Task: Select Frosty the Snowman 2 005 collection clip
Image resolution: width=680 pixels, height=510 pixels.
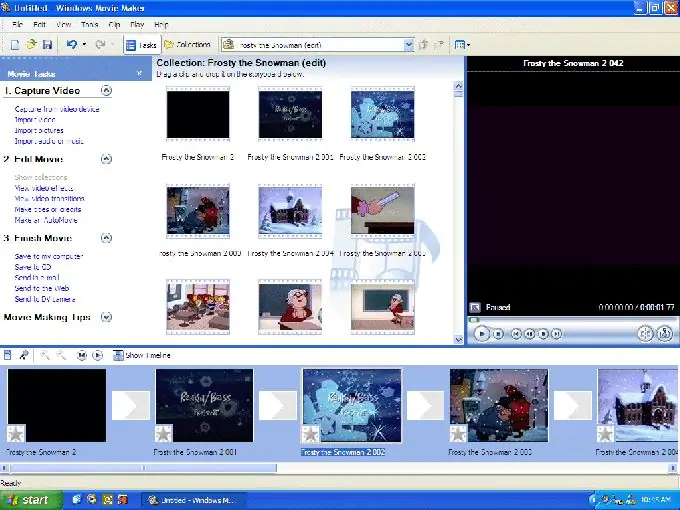Action: tap(382, 211)
